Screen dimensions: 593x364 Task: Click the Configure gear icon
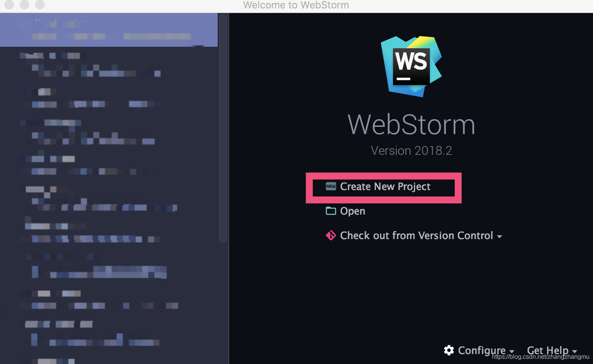(449, 350)
